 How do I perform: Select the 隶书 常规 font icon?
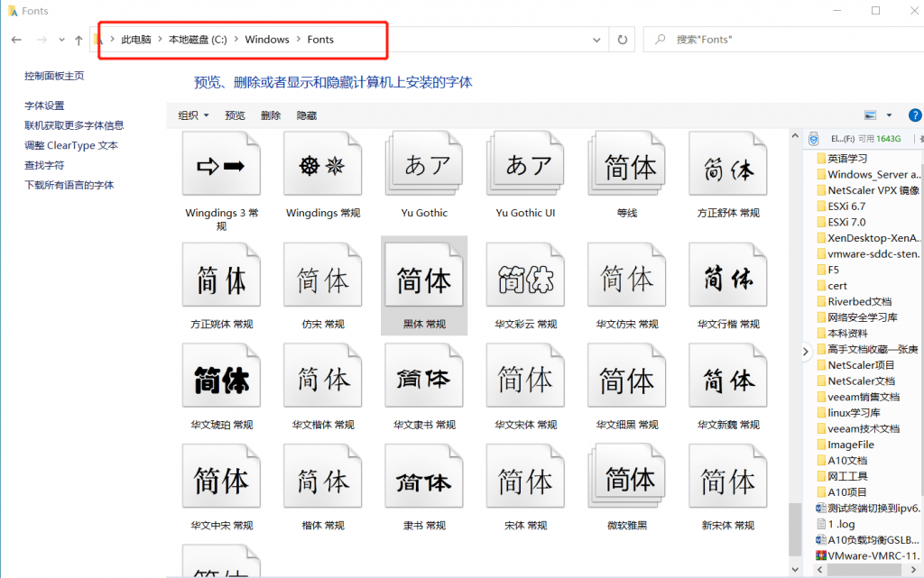click(x=424, y=476)
